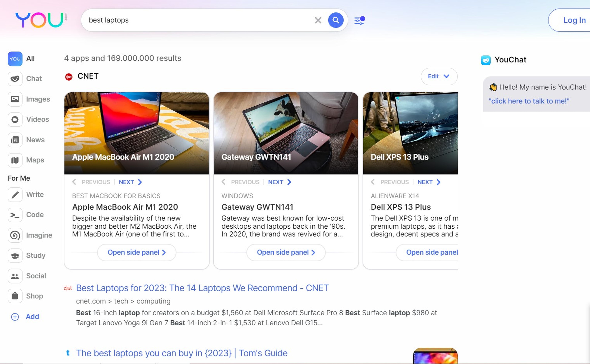
Task: Click the YOU.com logo
Action: [x=41, y=20]
